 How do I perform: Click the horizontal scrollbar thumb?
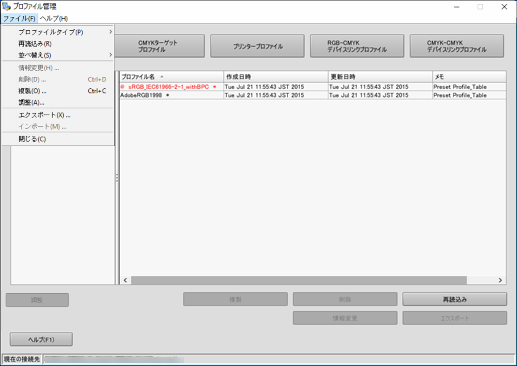click(x=299, y=280)
